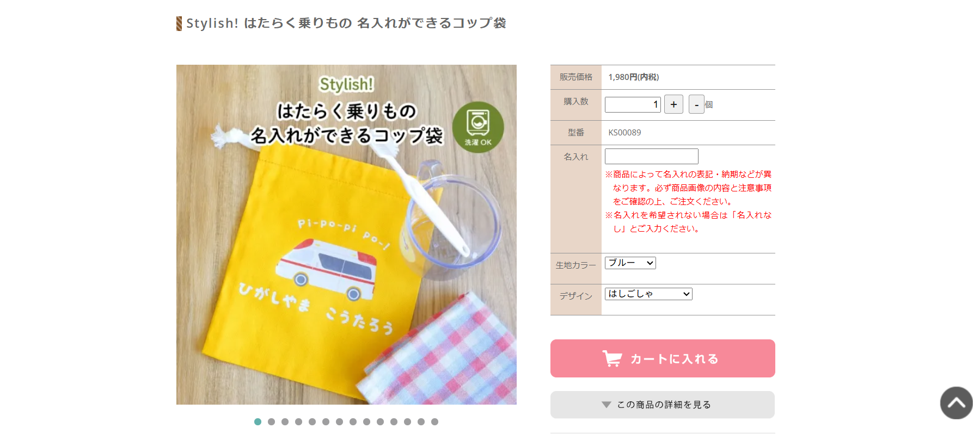Open the デザイン dropdown showing はしごしゃ
Screen dimensions: 980x434
[648, 294]
